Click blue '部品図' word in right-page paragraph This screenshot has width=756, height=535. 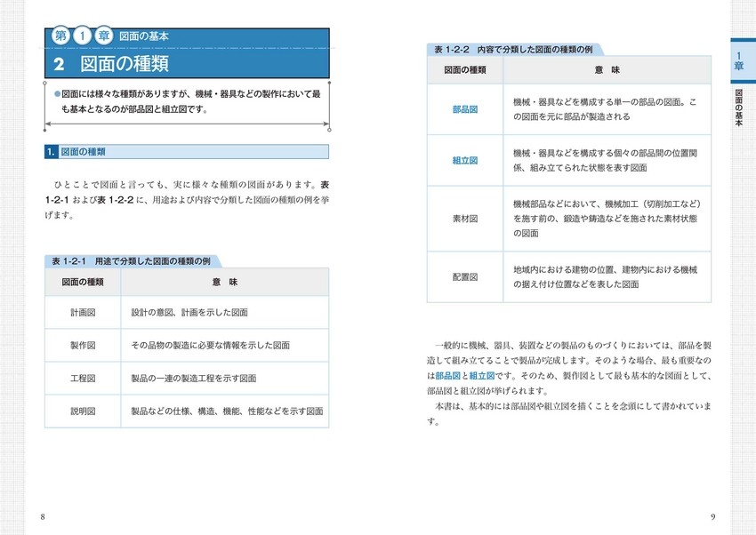click(448, 376)
